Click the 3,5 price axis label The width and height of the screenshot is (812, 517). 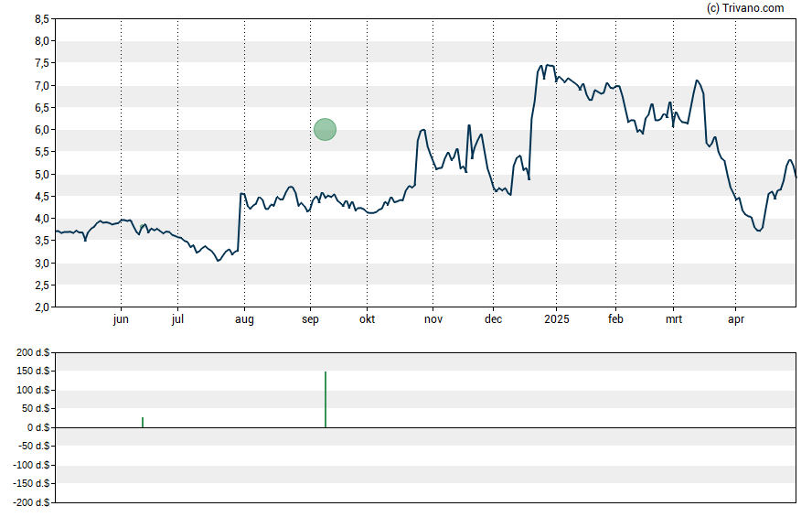click(x=42, y=241)
